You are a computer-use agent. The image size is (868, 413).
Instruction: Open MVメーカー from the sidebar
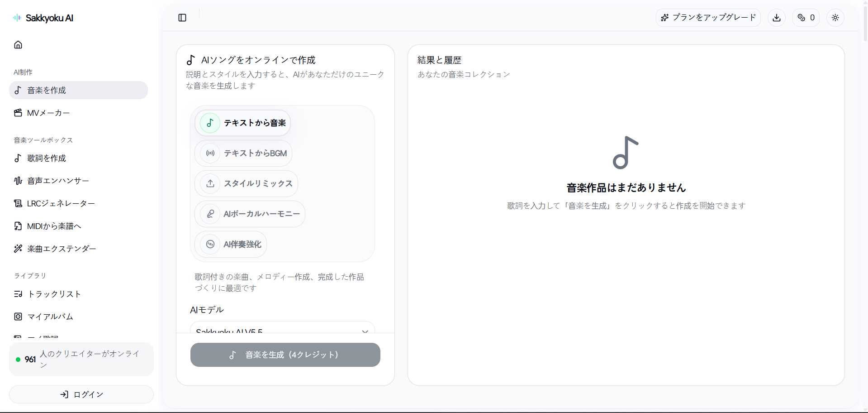pyautogui.click(x=78, y=113)
